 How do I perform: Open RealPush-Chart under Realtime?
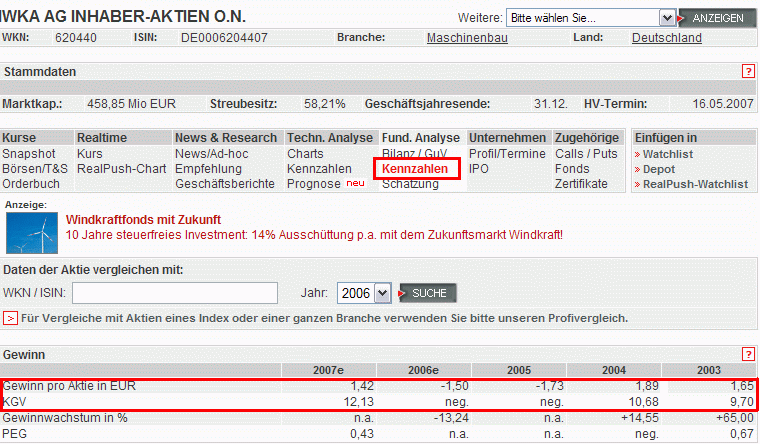pos(121,169)
